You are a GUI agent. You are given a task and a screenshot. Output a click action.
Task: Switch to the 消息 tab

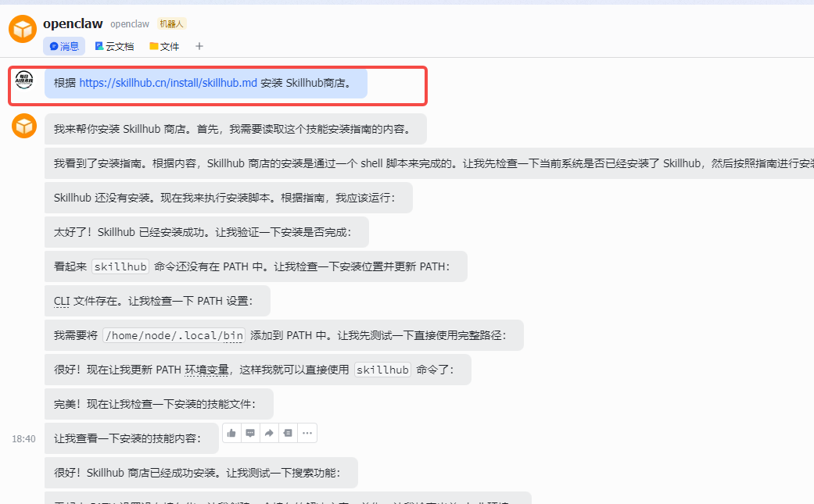(x=64, y=46)
